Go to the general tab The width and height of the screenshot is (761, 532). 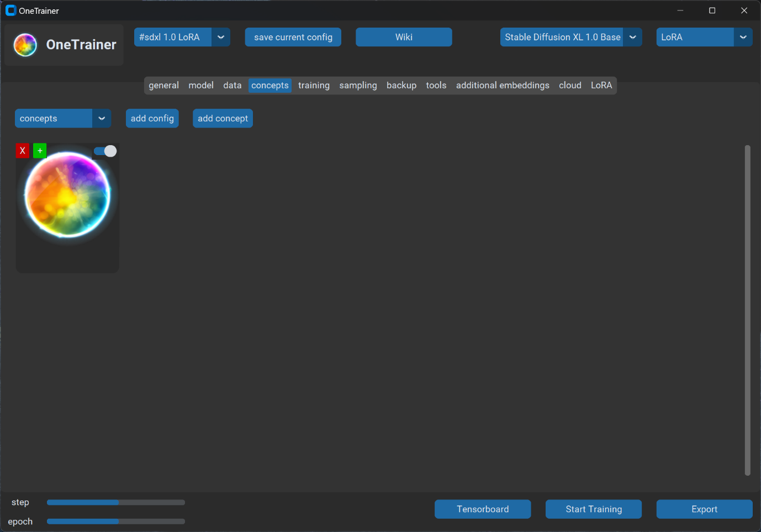pos(163,86)
